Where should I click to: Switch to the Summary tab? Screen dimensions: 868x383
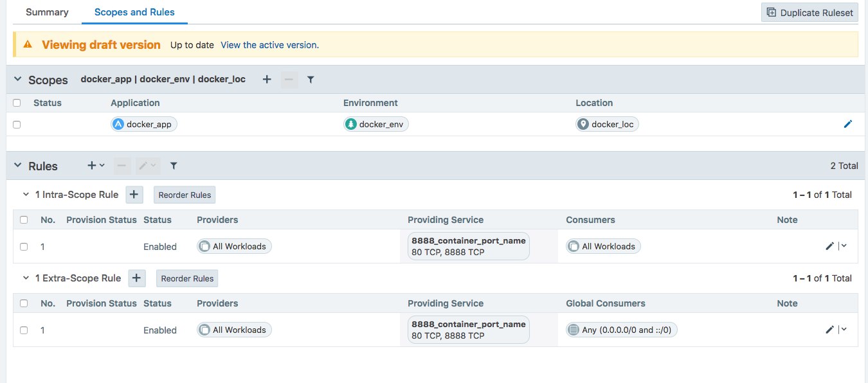(x=47, y=12)
